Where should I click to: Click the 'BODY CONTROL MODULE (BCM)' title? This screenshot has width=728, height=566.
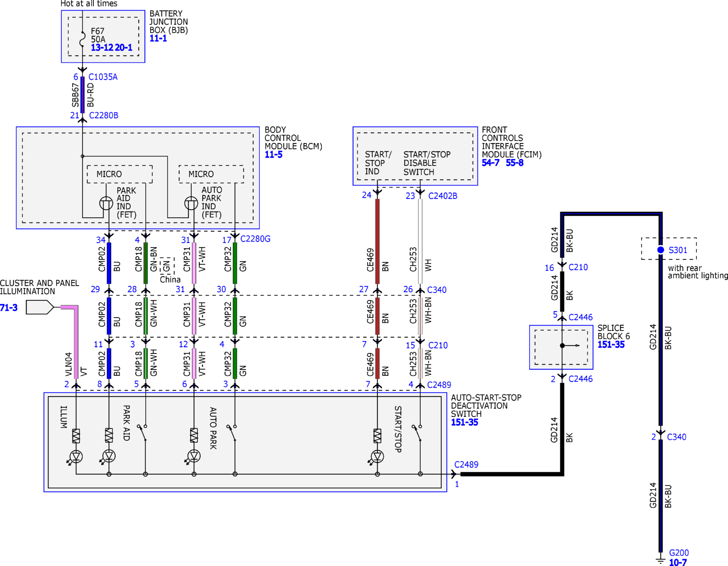pyautogui.click(x=294, y=138)
